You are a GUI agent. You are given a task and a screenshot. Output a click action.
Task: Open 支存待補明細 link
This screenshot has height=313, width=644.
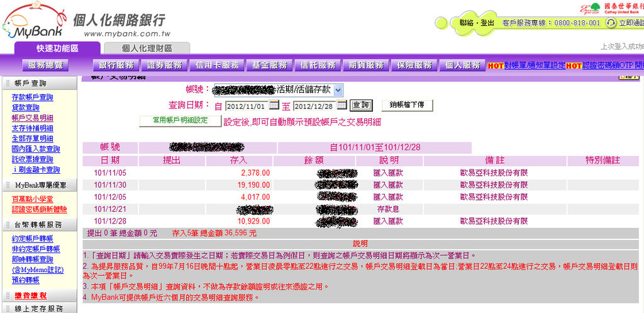pyautogui.click(x=33, y=128)
